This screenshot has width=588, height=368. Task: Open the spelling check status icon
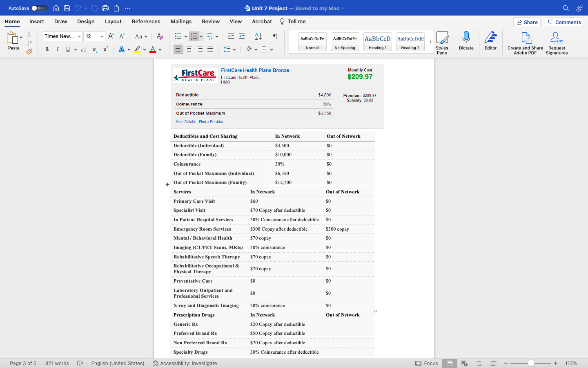click(x=80, y=363)
